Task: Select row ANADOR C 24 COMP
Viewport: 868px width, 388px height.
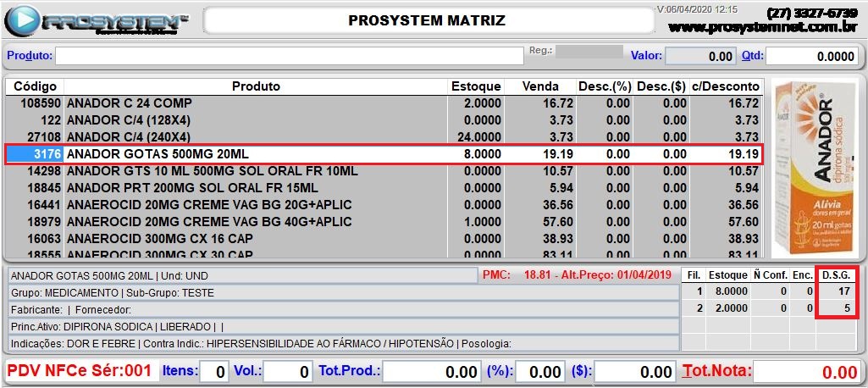Action: pos(383,103)
